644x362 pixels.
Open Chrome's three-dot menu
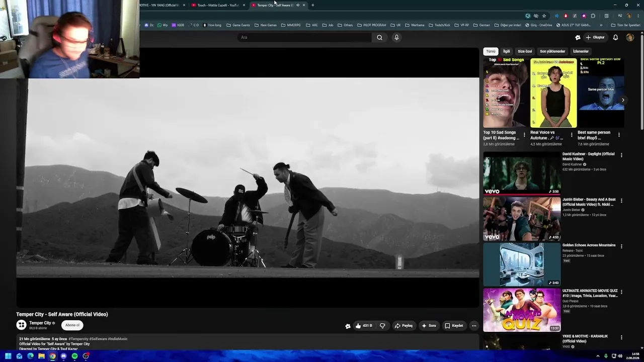pos(638,16)
